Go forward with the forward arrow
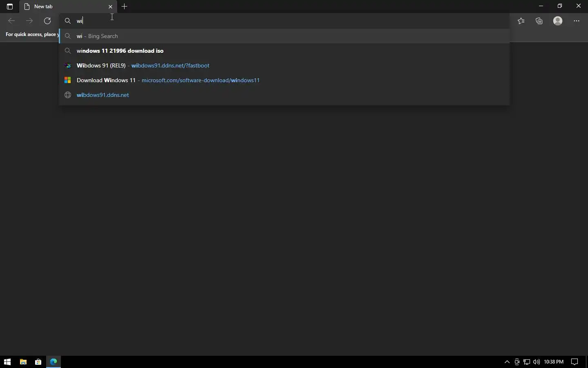The image size is (588, 368). click(x=29, y=21)
